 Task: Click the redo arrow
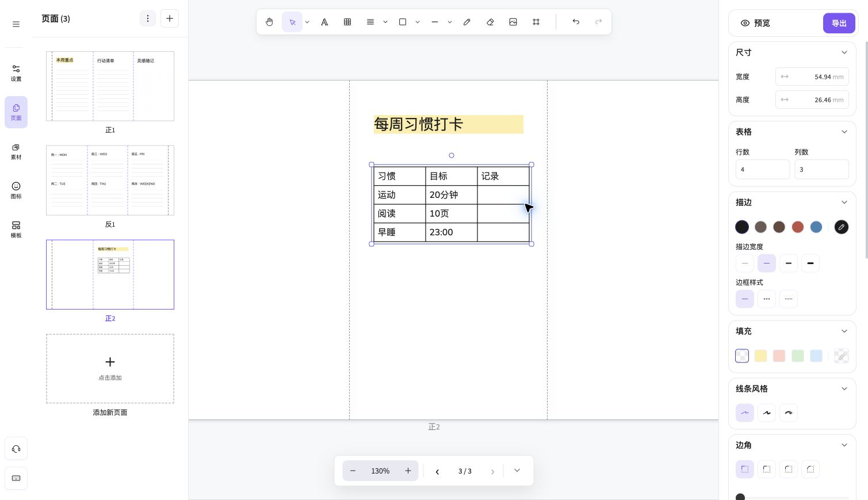click(599, 22)
